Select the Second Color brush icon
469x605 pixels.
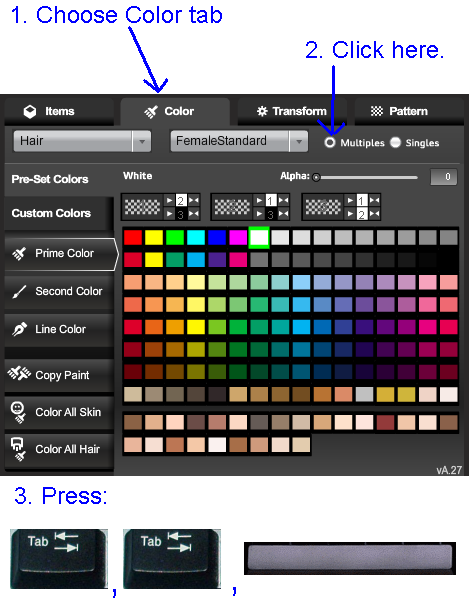19,292
